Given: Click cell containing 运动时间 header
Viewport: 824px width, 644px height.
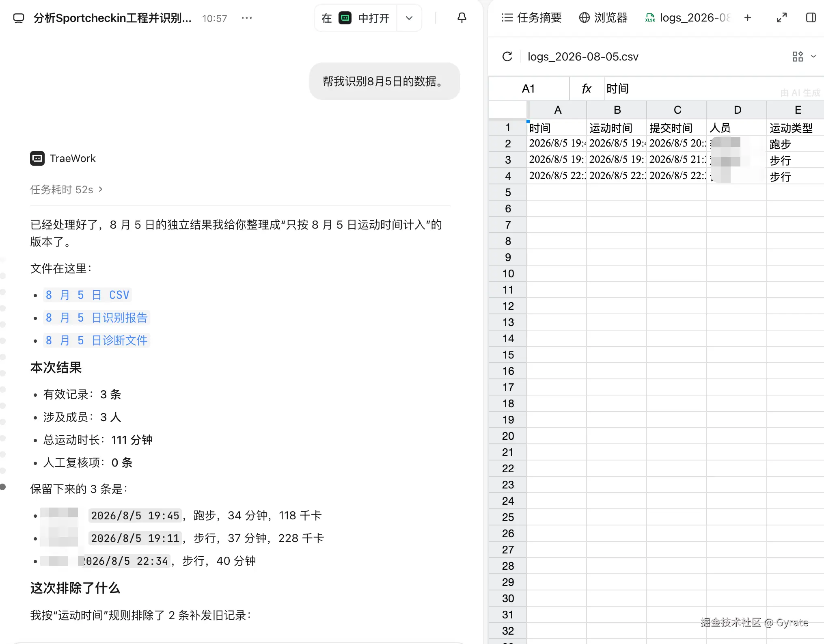Looking at the screenshot, I should click(617, 128).
